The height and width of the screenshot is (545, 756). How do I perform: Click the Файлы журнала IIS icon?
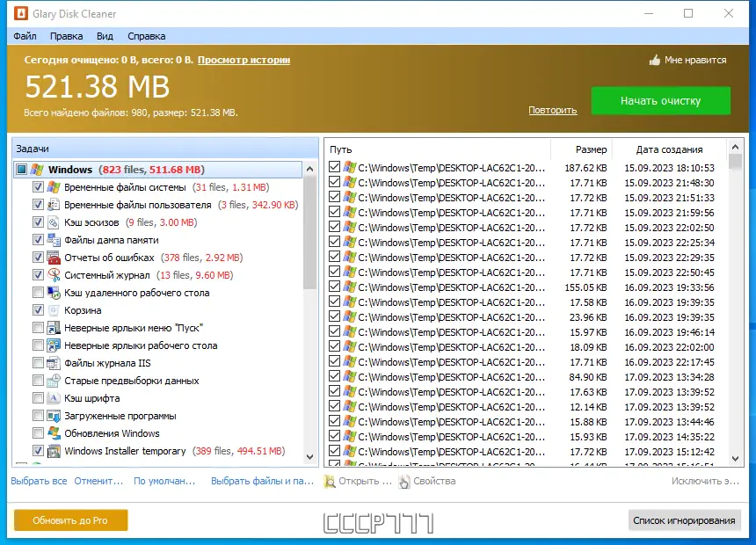pos(54,363)
